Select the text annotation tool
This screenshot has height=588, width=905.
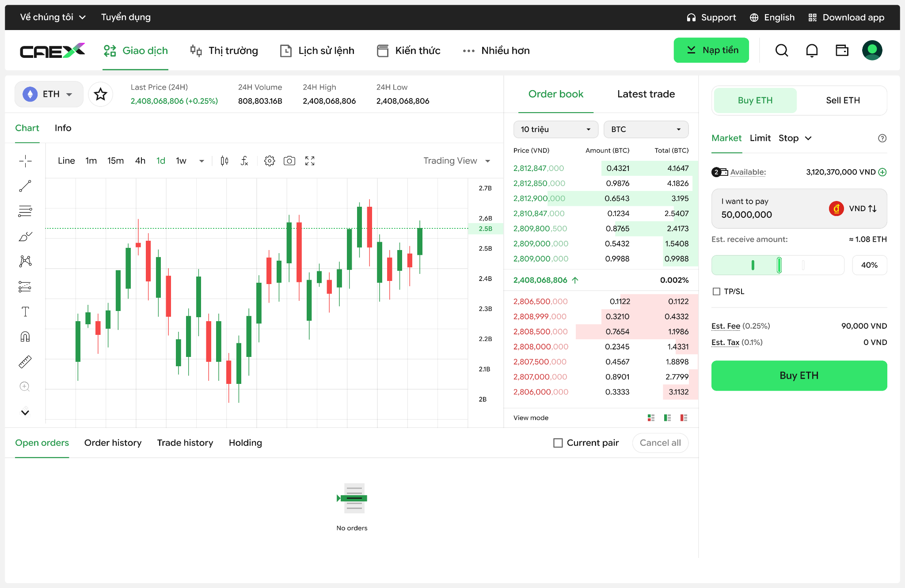[x=25, y=311]
